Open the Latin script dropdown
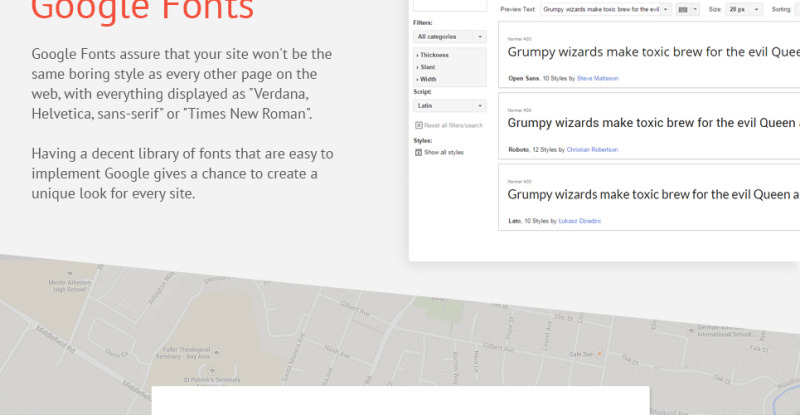Image resolution: width=800 pixels, height=415 pixels. [449, 106]
